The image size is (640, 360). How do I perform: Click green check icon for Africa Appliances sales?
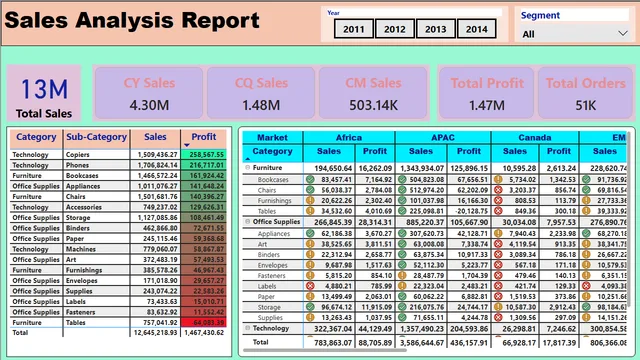click(310, 233)
